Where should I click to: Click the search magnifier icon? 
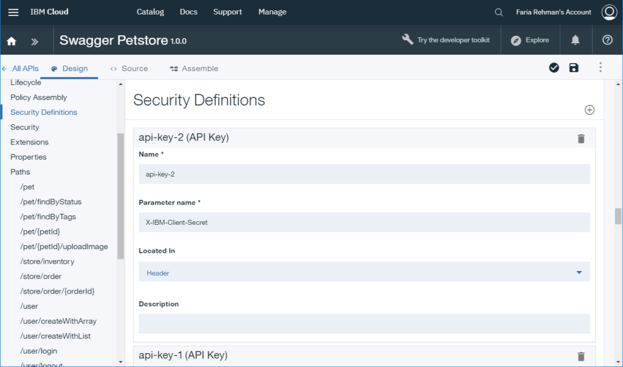point(499,12)
